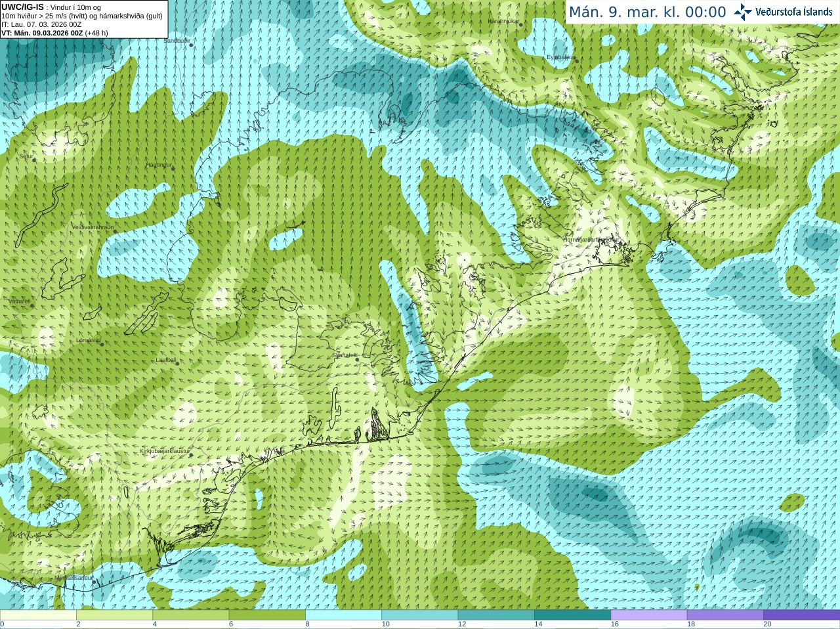The height and width of the screenshot is (629, 840).
Task: Click the 0–2 m/s pale yellow legend swatch
Action: click(x=38, y=615)
